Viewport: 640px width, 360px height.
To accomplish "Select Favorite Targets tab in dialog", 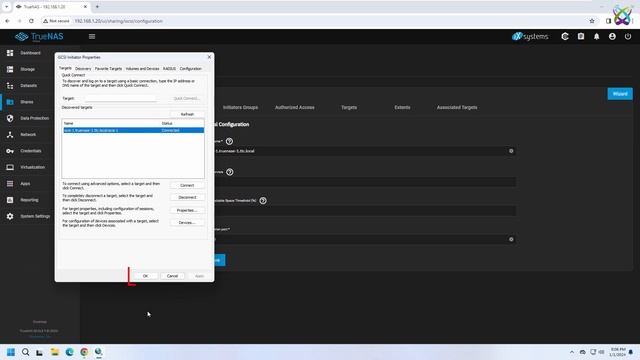I will [108, 69].
